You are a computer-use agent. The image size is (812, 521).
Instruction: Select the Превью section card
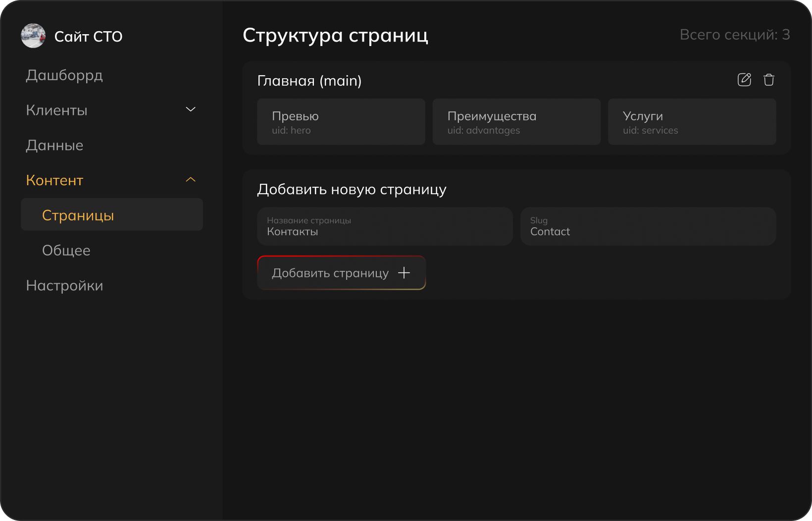pyautogui.click(x=341, y=121)
